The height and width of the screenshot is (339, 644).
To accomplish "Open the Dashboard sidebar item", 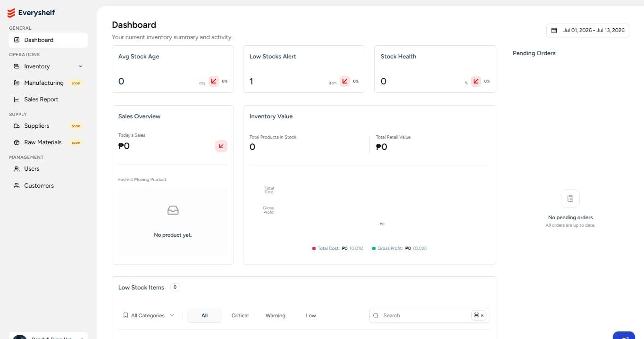I will 48,40.
